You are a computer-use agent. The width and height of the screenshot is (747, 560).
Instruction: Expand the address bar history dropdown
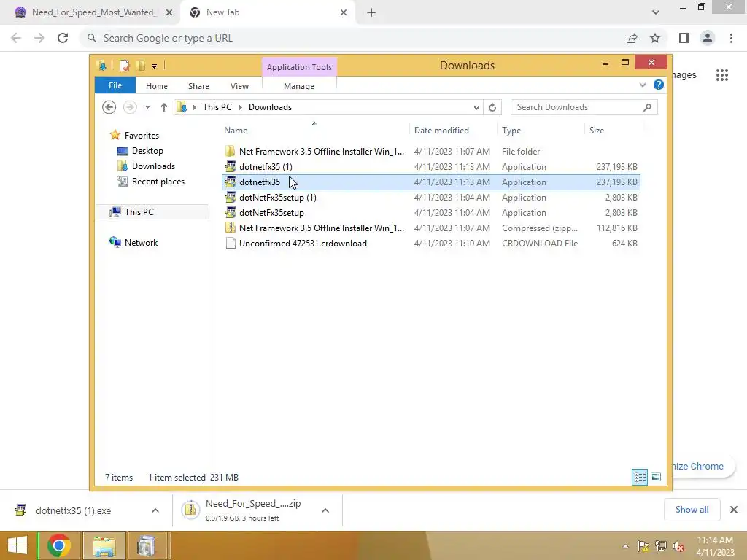476,108
